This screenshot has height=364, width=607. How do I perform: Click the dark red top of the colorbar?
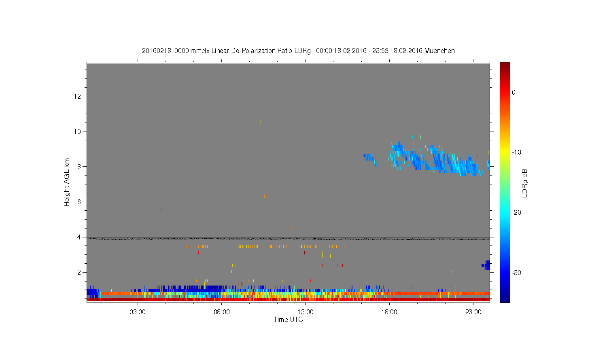(505, 66)
